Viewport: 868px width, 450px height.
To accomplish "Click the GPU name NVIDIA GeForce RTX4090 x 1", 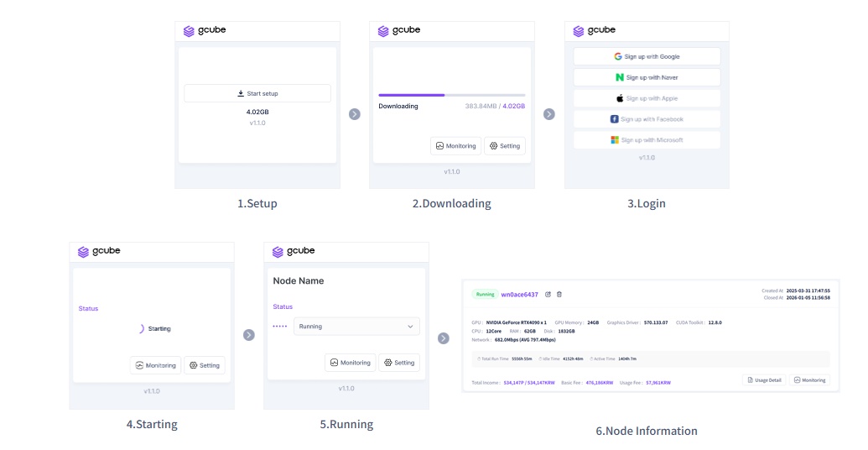I will point(517,322).
